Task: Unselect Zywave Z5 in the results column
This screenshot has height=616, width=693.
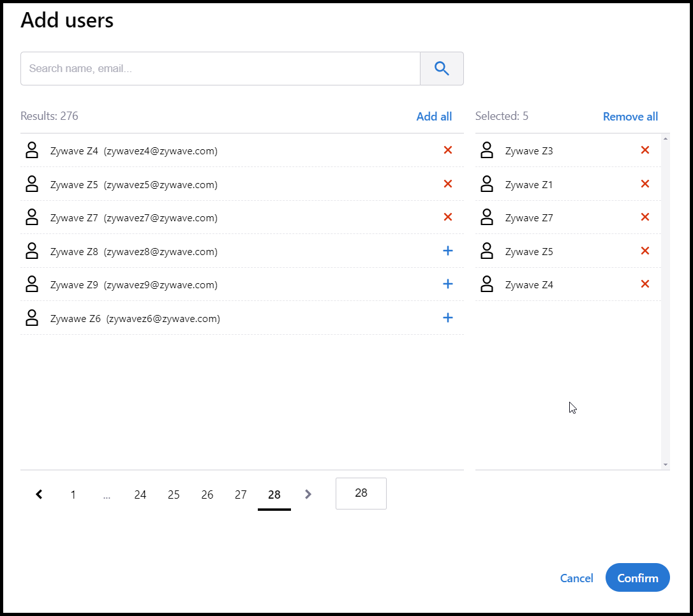Action: 447,184
